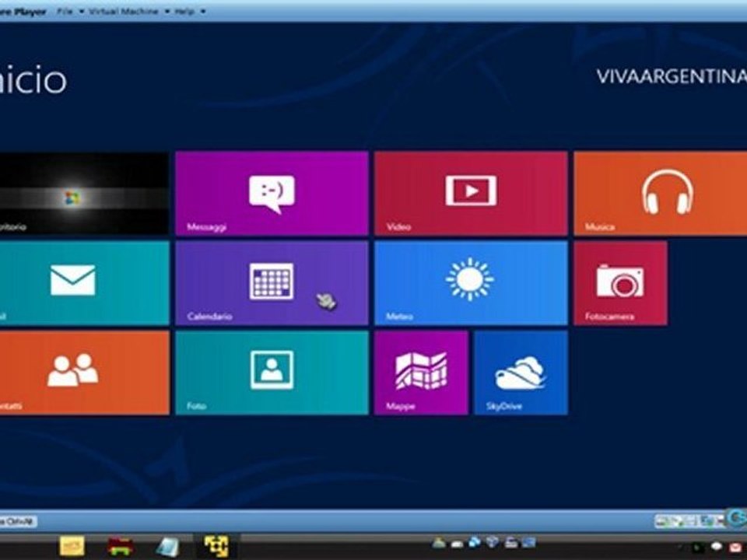Select the VMware Player taskbar icon

216,546
